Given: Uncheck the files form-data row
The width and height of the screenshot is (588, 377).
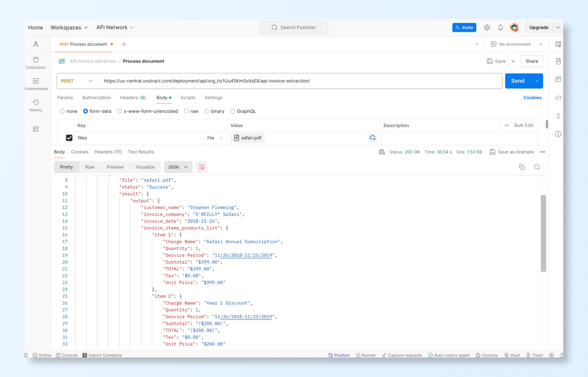Looking at the screenshot, I should [x=69, y=138].
